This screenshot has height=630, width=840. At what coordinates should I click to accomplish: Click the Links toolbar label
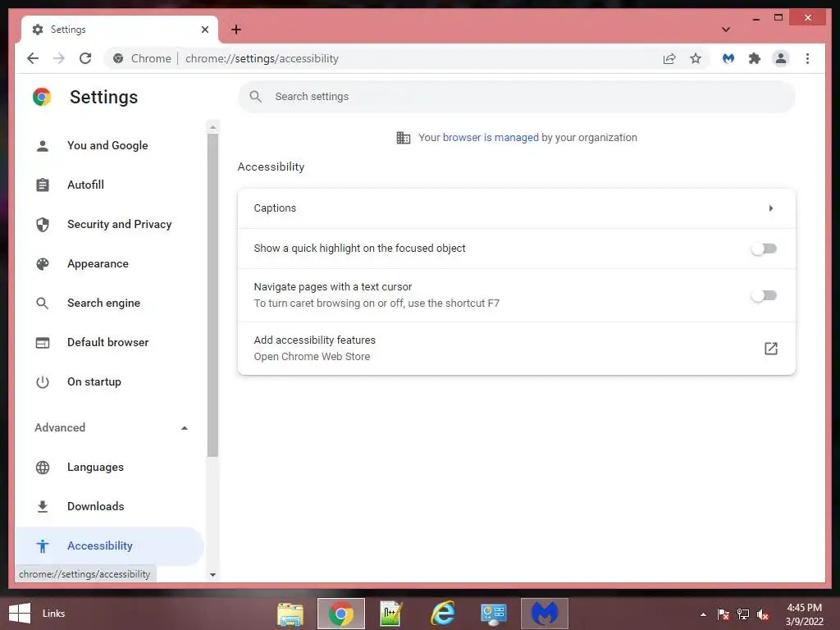53,614
